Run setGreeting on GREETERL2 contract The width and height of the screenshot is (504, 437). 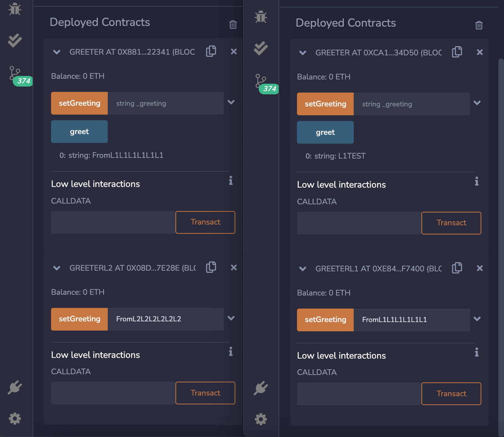79,319
